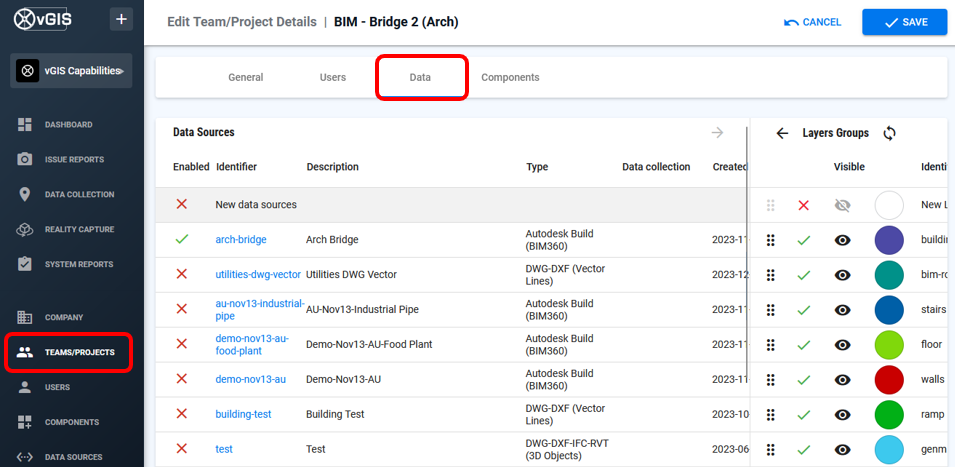The image size is (955, 467).
Task: Grab the drag handle of stairs layer
Action: [x=770, y=310]
